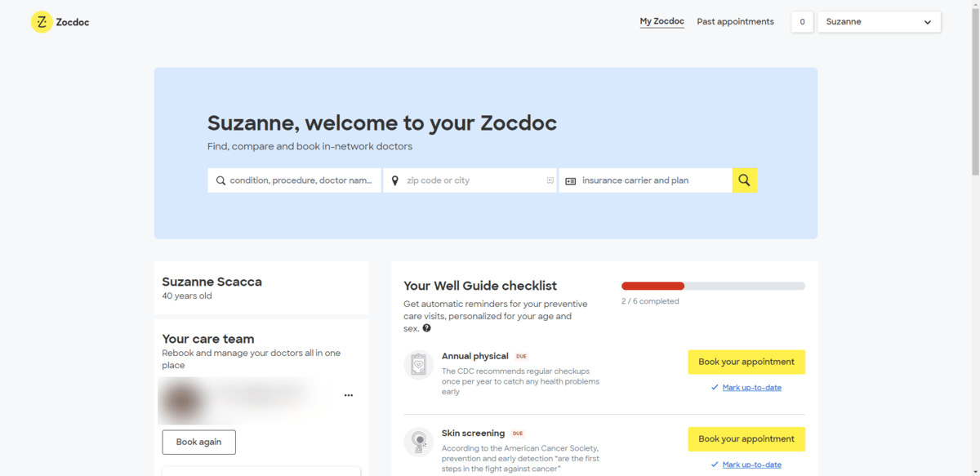Click the Skin screening icon
This screenshot has height=476, width=980.
(418, 442)
